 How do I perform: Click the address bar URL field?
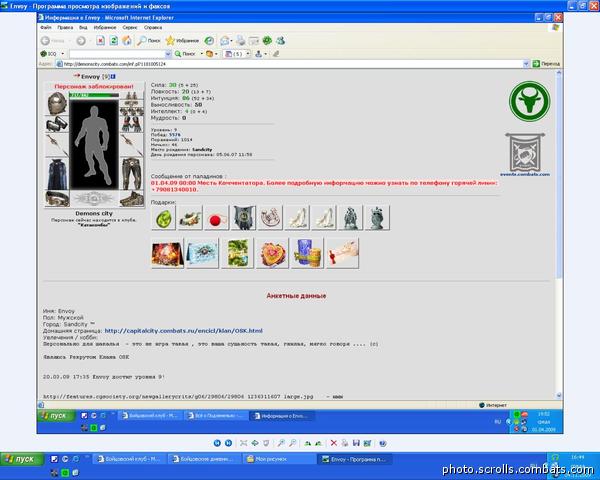point(293,64)
